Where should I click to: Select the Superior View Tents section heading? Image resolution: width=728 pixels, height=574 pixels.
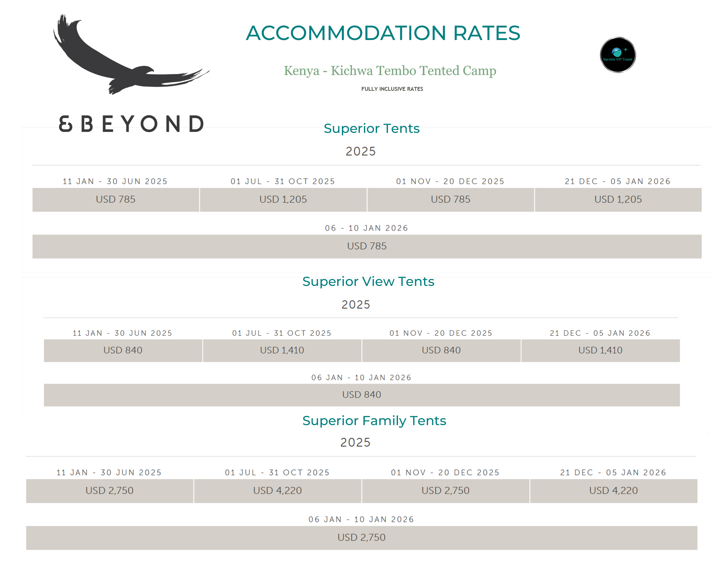(368, 281)
